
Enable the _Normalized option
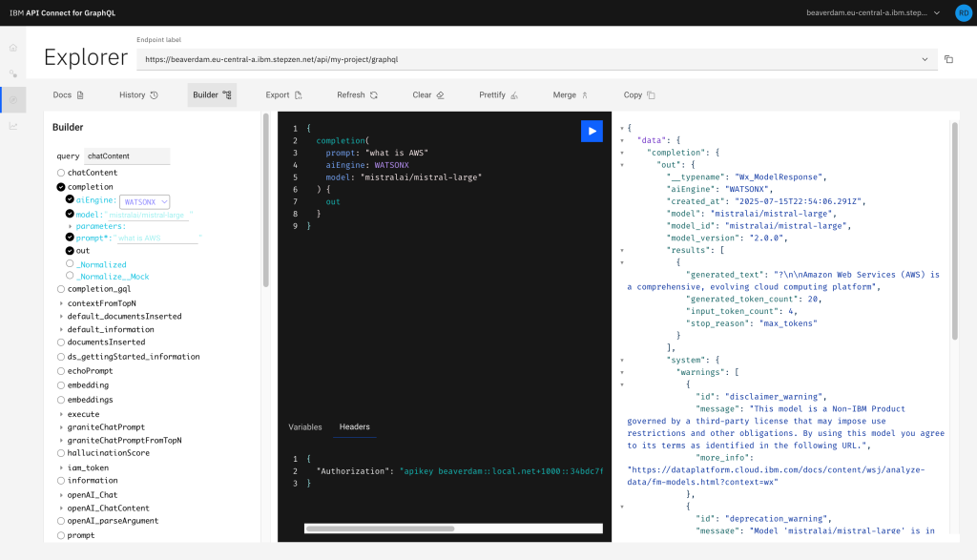70,264
